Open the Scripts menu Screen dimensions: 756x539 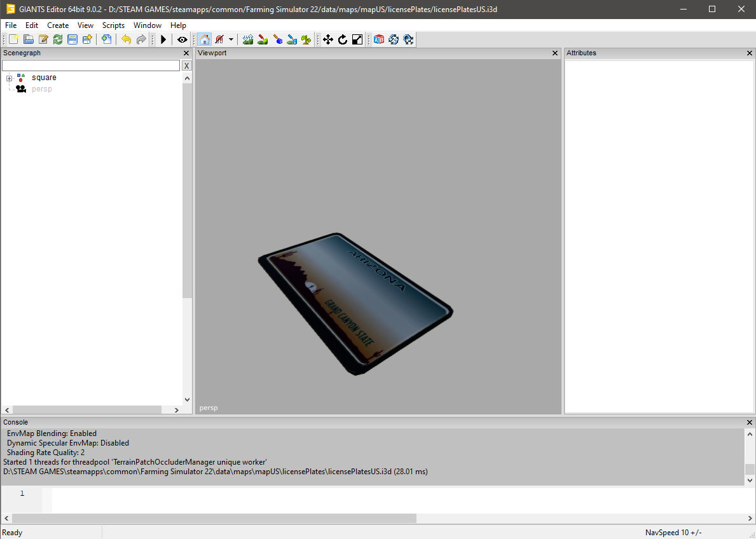[x=113, y=25]
